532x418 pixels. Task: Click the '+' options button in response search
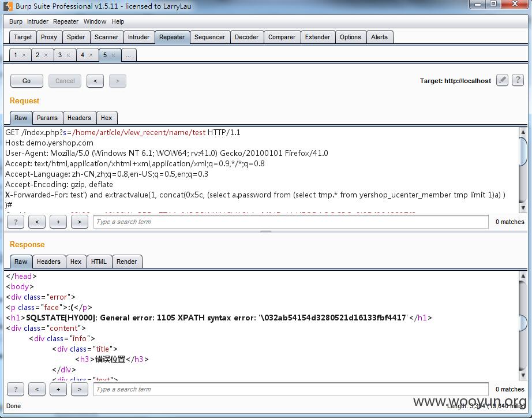point(58,389)
